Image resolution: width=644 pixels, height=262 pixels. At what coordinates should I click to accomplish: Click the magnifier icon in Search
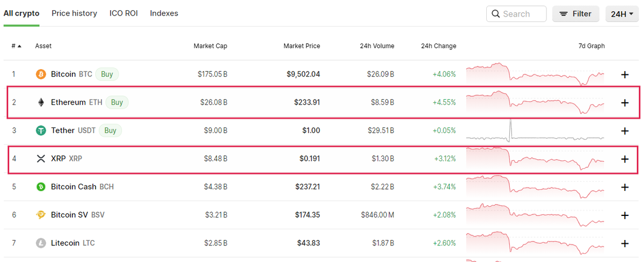tap(495, 14)
